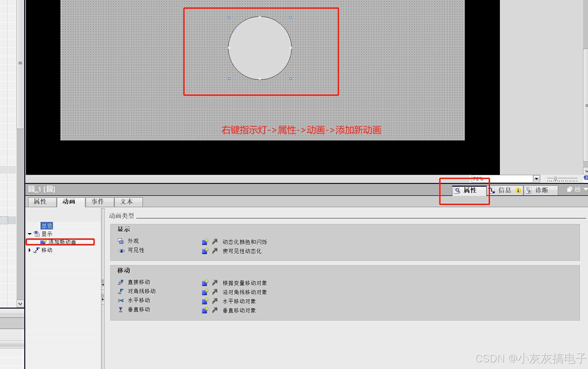Click the 可见性 label text
Screen dimensions: 588x369
[x=136, y=250]
